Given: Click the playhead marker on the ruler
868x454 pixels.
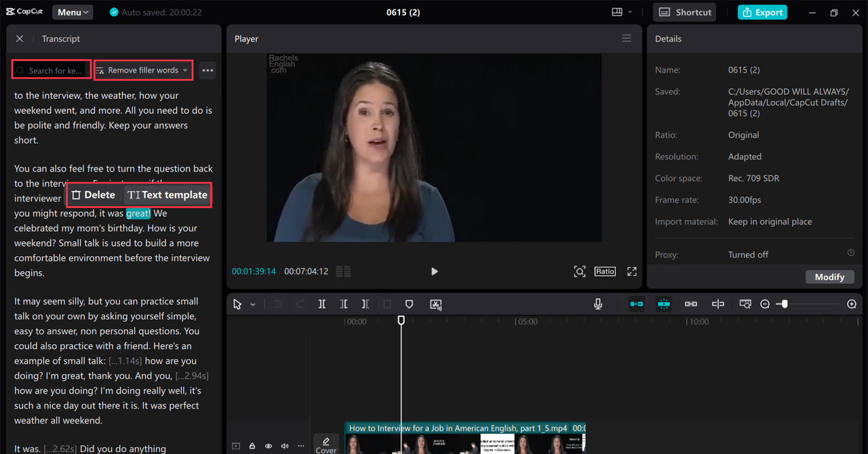Looking at the screenshot, I should 401,320.
